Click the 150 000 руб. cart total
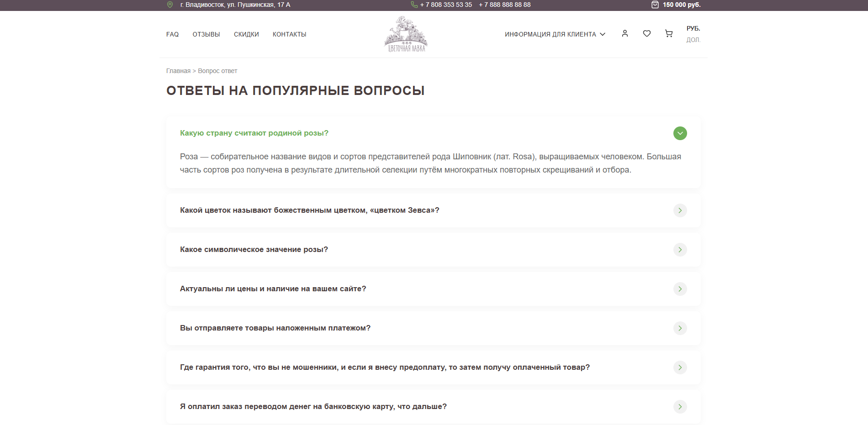This screenshot has height=425, width=868. coord(682,5)
